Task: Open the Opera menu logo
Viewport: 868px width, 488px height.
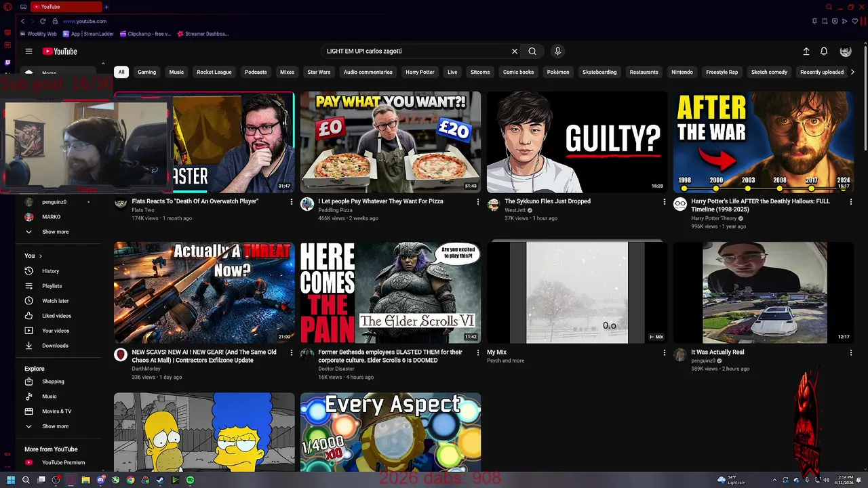Action: [7, 7]
